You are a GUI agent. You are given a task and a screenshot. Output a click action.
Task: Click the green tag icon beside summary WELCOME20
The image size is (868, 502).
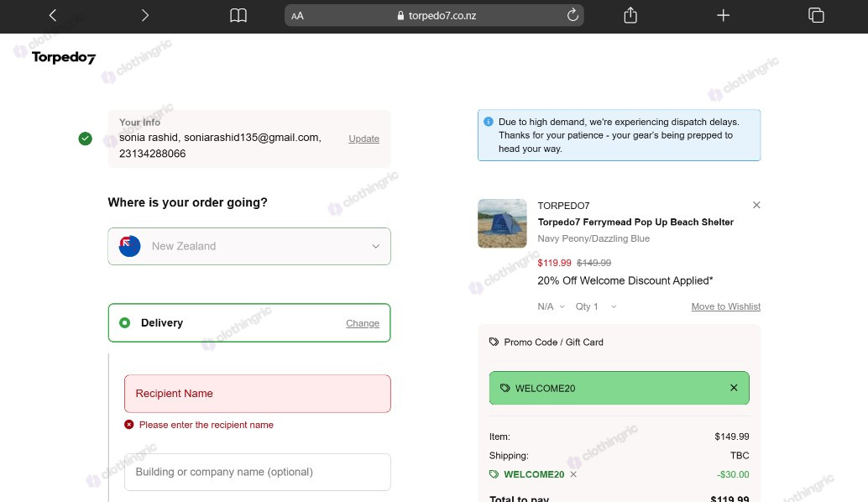pos(494,474)
